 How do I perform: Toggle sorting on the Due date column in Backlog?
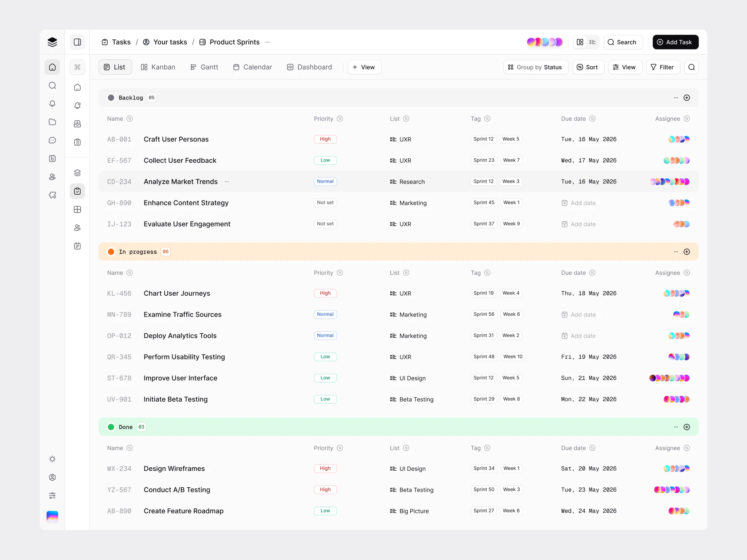(x=592, y=118)
